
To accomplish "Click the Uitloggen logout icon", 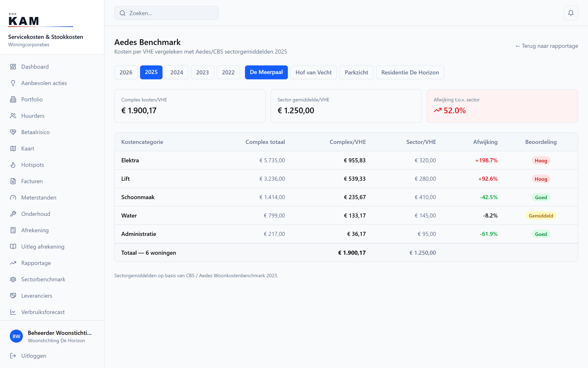I will pyautogui.click(x=13, y=356).
